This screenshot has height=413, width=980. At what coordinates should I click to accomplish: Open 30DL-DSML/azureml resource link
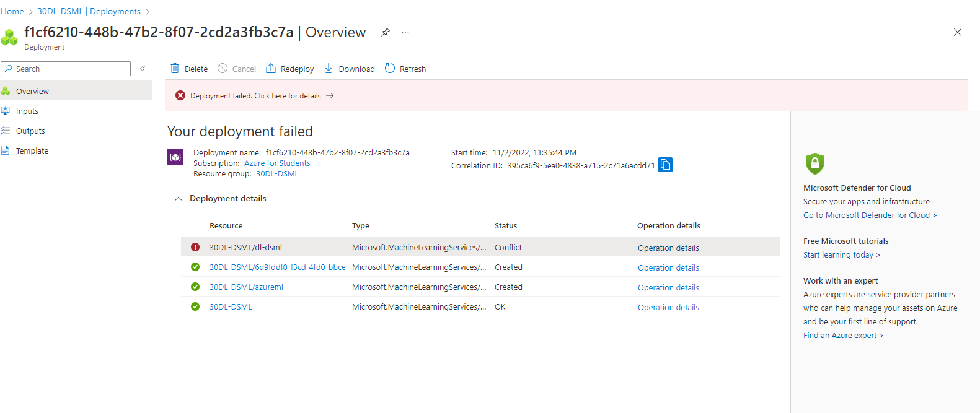point(246,287)
